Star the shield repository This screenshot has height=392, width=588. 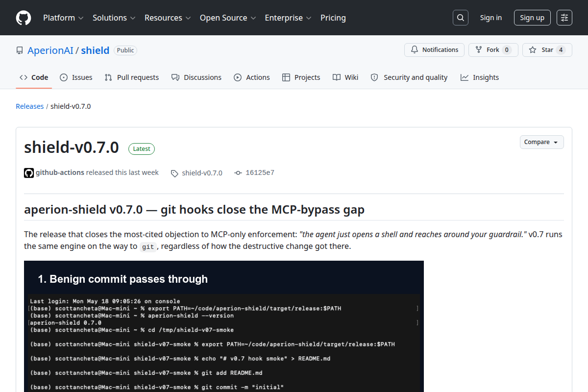click(x=547, y=50)
